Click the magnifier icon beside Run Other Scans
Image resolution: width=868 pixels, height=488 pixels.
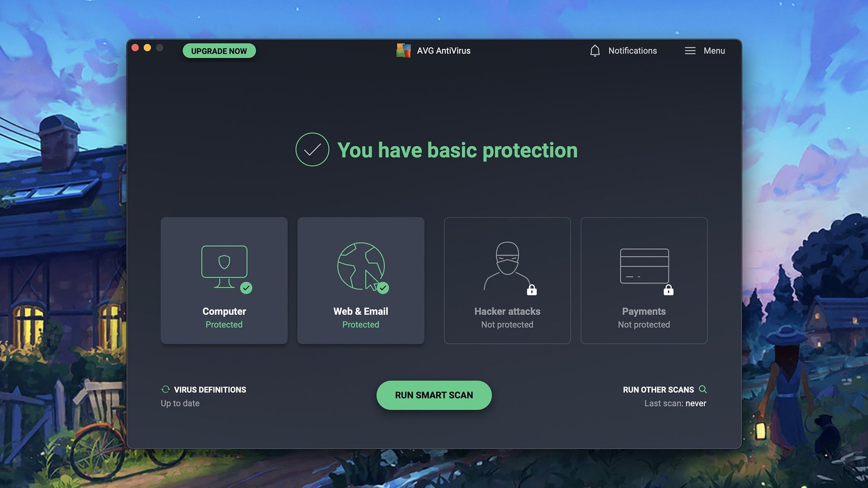pyautogui.click(x=703, y=389)
